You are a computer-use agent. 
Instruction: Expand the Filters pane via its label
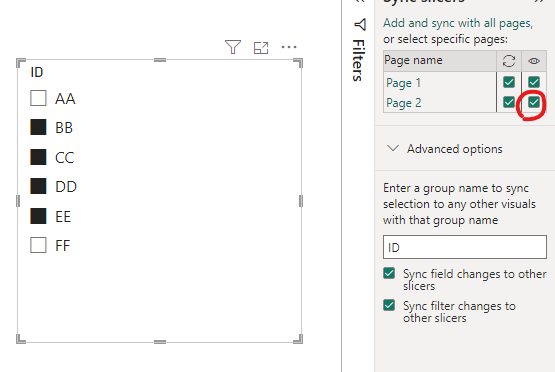pyautogui.click(x=359, y=60)
